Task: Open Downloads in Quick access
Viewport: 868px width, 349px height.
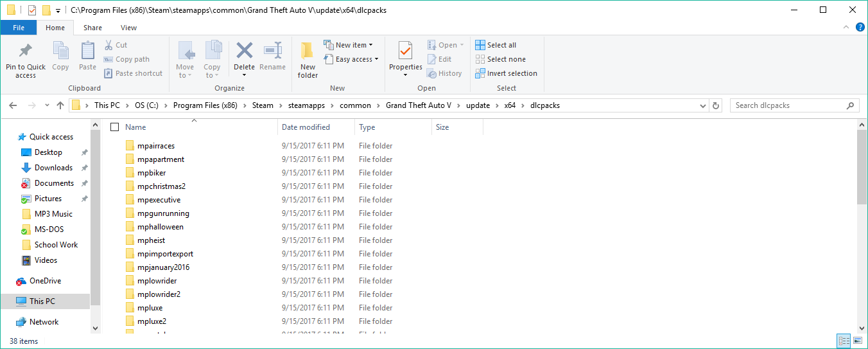Action: 53,168
